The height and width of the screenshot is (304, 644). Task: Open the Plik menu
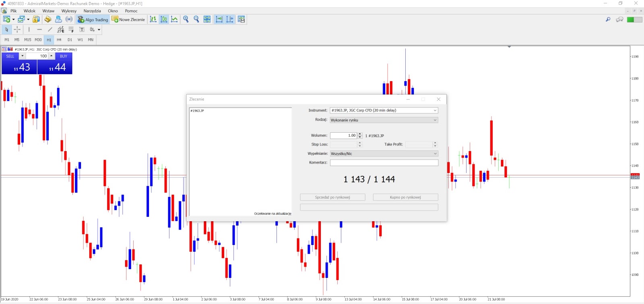[14, 11]
